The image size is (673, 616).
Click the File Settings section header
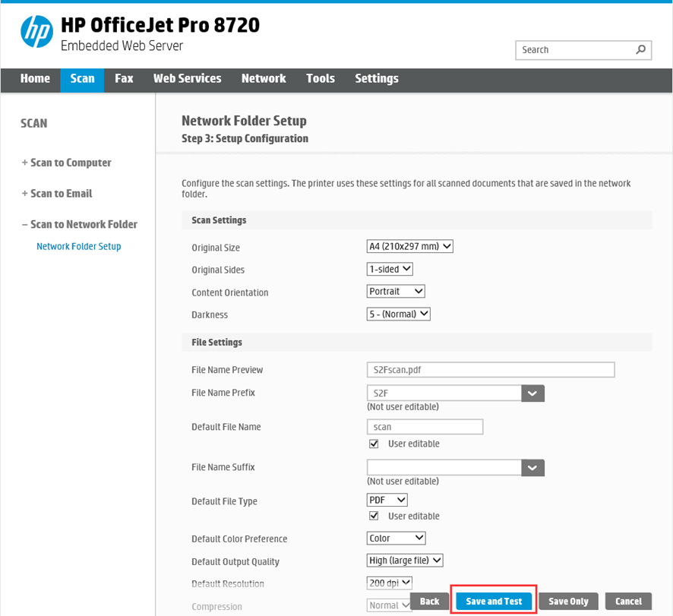tap(417, 343)
